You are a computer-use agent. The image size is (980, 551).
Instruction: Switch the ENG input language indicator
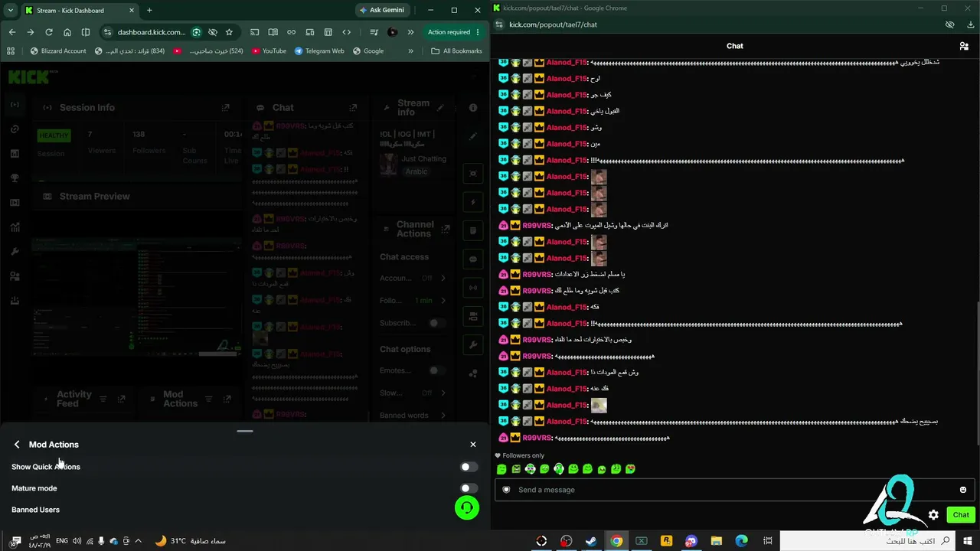click(x=62, y=541)
